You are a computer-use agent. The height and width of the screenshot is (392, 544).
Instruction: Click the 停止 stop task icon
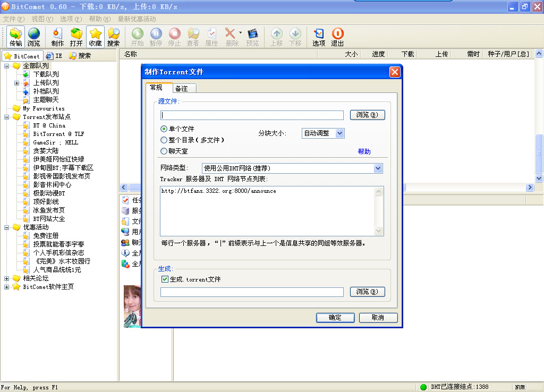pos(174,37)
